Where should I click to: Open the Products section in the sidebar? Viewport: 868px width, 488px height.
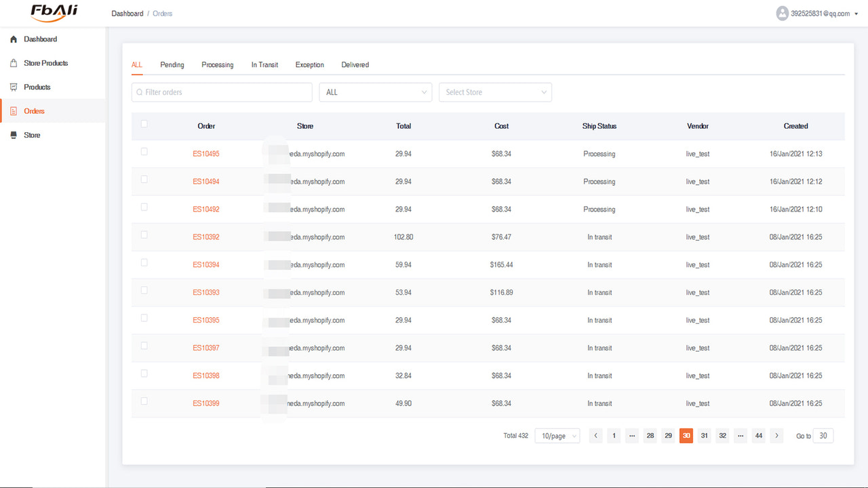[37, 87]
